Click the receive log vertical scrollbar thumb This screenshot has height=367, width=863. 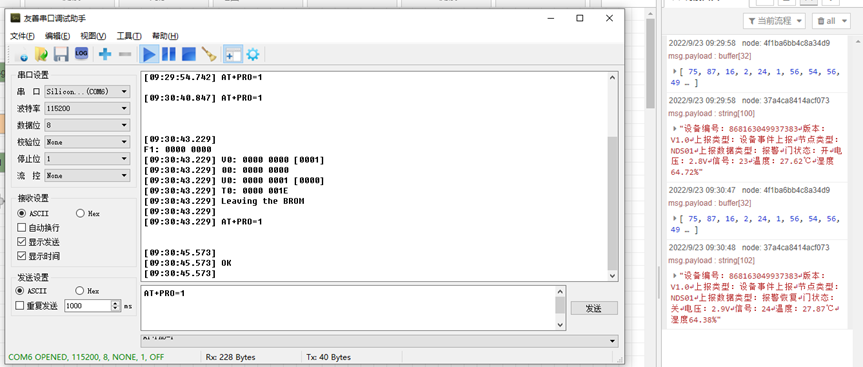tap(613, 203)
